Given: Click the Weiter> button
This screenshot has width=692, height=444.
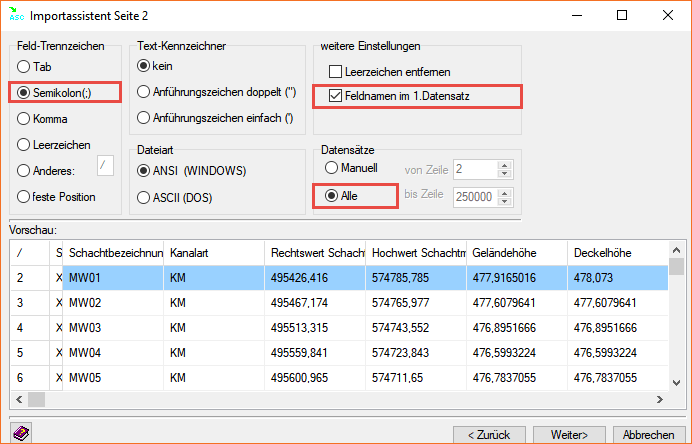Looking at the screenshot, I should 567,435.
